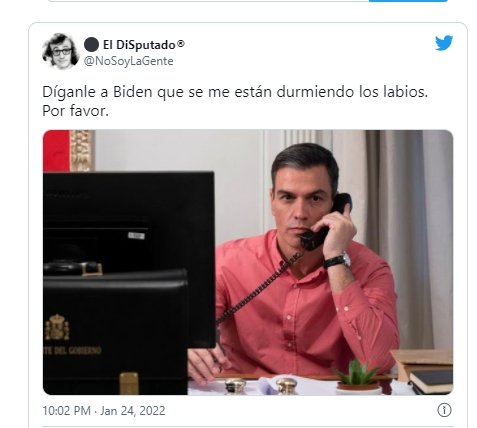
Task: Click the 'Por favor.' text line
Action: tap(75, 111)
